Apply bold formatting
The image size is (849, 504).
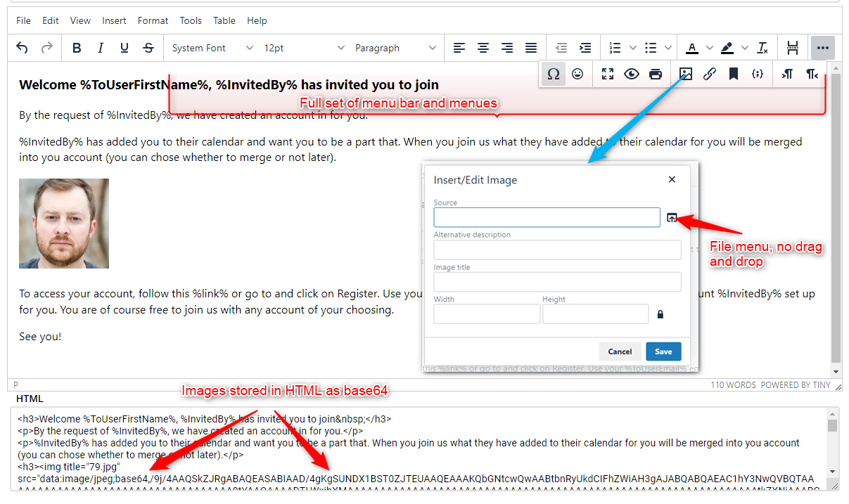(x=77, y=47)
